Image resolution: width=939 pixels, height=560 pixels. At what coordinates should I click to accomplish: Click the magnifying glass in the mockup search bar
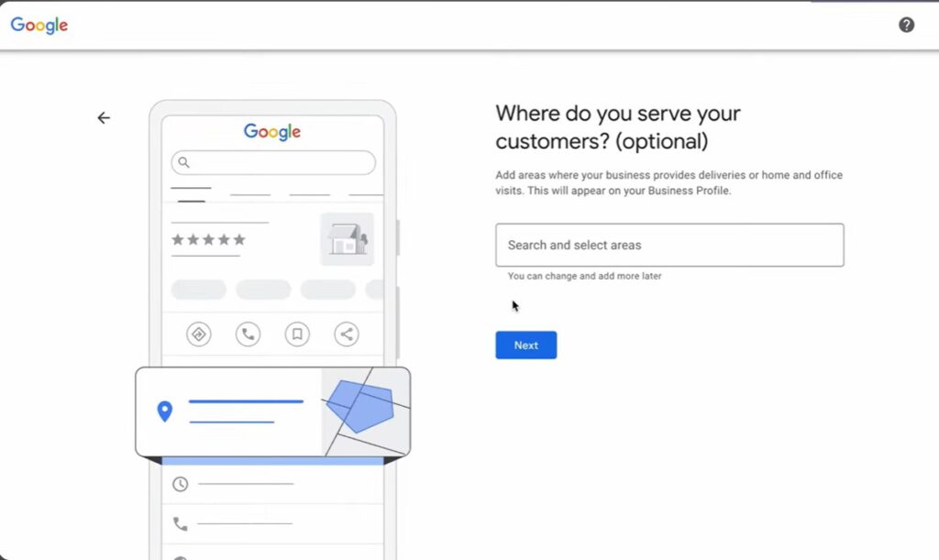(x=184, y=162)
